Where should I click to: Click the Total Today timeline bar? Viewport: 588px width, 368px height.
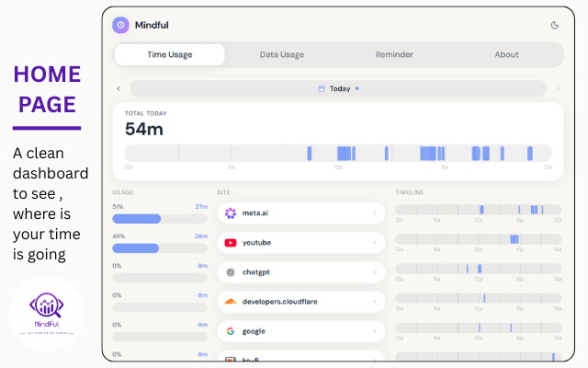point(338,154)
